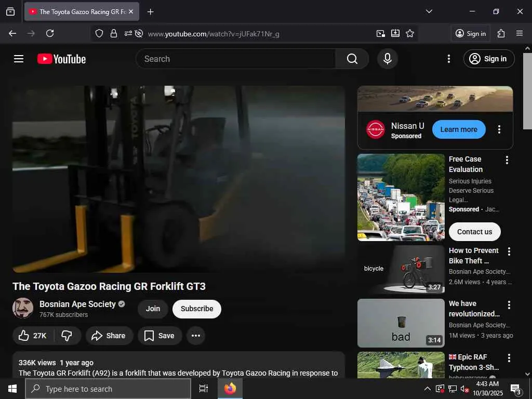532x399 pixels.
Task: Open How to Prevent Bike Theft title
Action: coord(474,256)
